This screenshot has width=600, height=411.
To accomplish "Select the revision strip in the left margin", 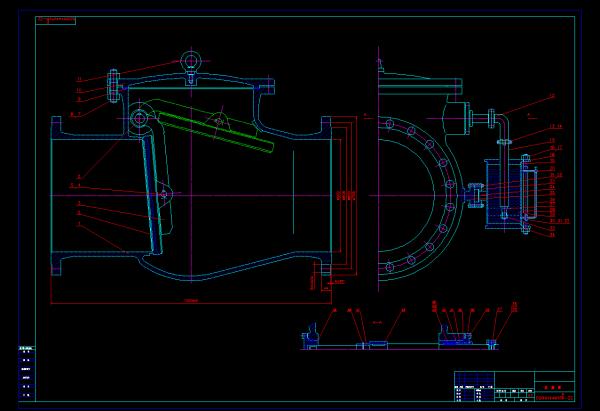I will point(27,373).
